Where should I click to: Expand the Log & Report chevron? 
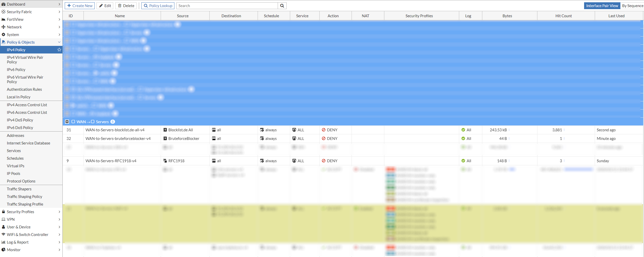pyautogui.click(x=59, y=242)
